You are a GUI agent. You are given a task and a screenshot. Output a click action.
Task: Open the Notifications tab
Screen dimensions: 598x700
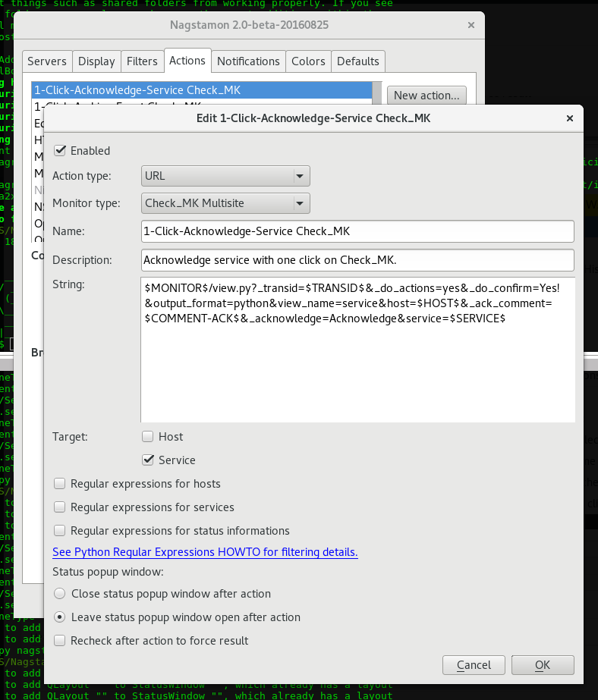248,61
